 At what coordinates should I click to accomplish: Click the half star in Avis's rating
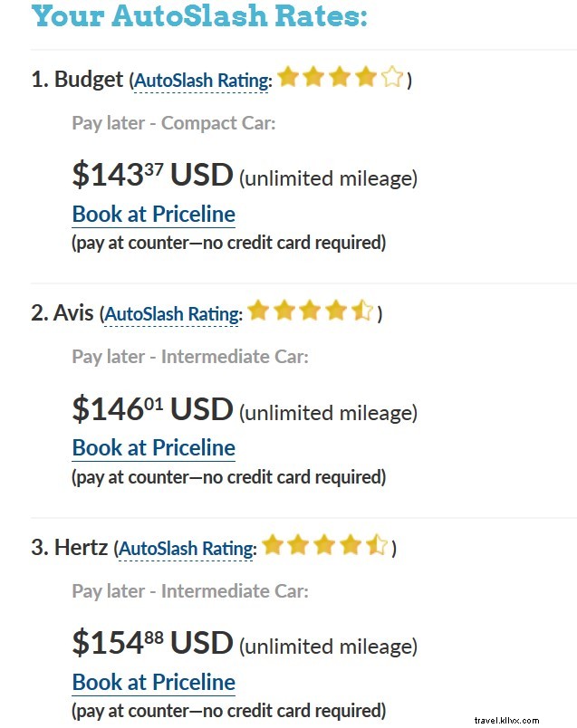point(361,311)
